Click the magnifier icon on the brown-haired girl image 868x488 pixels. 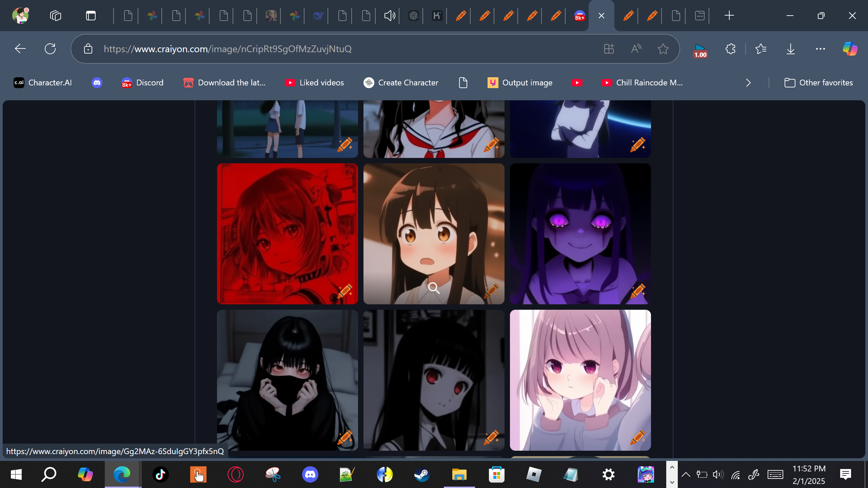[x=434, y=288]
